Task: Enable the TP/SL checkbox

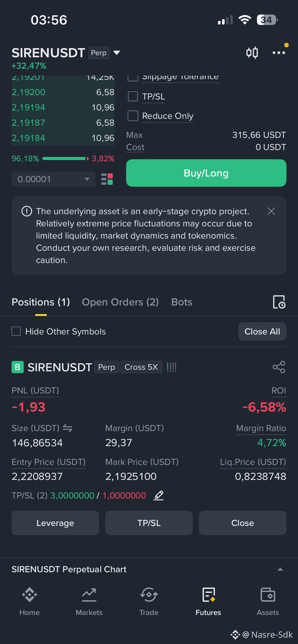Action: click(133, 96)
